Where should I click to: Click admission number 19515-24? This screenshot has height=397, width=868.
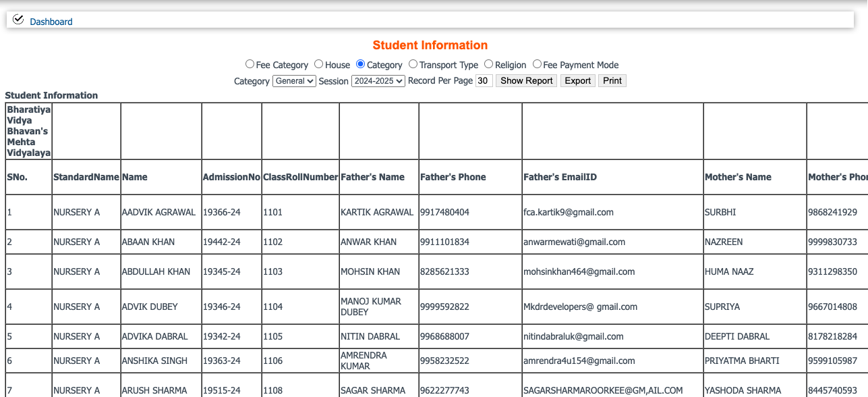[222, 390]
